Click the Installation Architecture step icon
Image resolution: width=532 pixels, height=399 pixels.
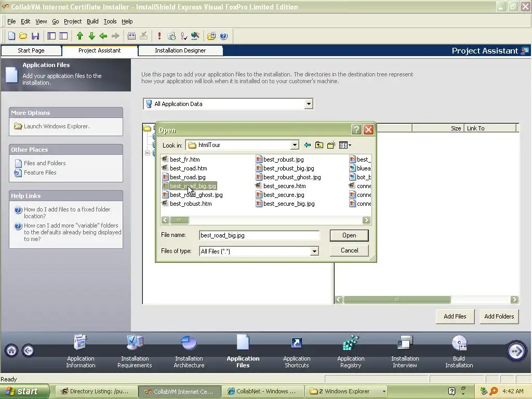pos(189,342)
